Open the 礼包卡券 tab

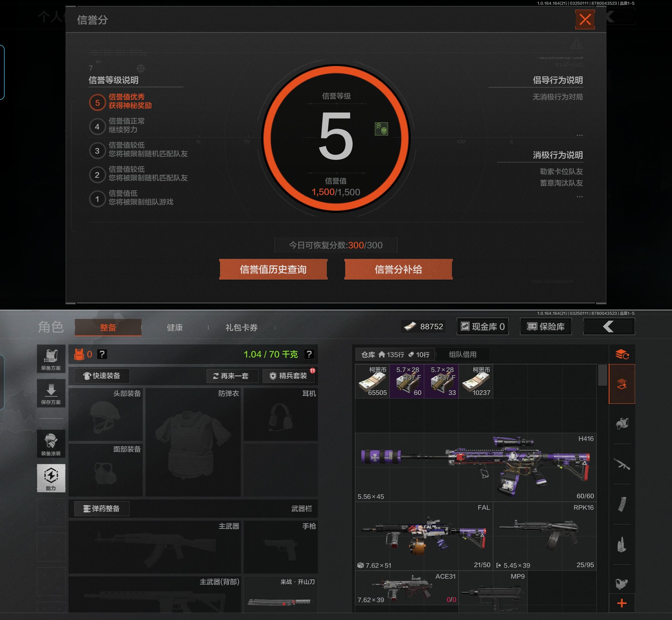coord(241,328)
